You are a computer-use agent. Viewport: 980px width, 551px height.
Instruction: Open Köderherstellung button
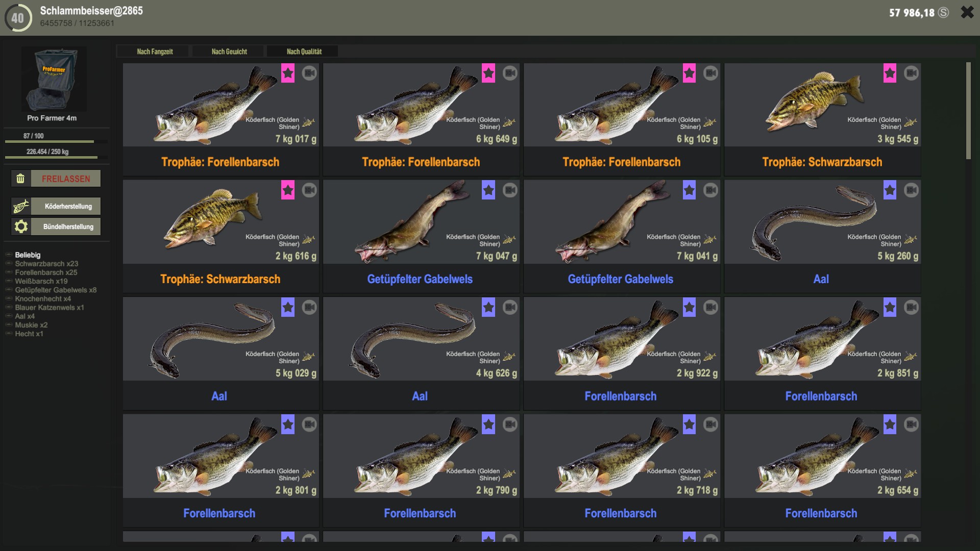(x=68, y=206)
